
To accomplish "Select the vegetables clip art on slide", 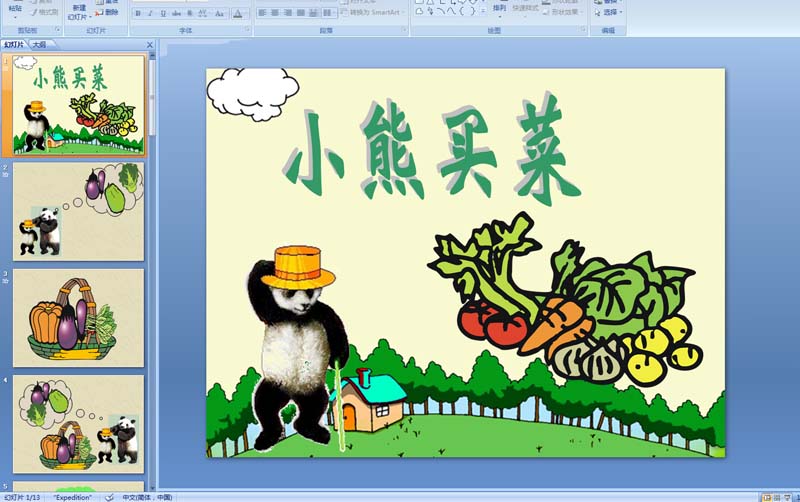I will 565,299.
